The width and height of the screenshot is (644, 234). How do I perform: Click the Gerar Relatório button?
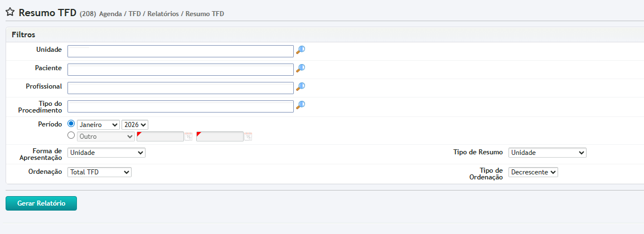pyautogui.click(x=41, y=203)
